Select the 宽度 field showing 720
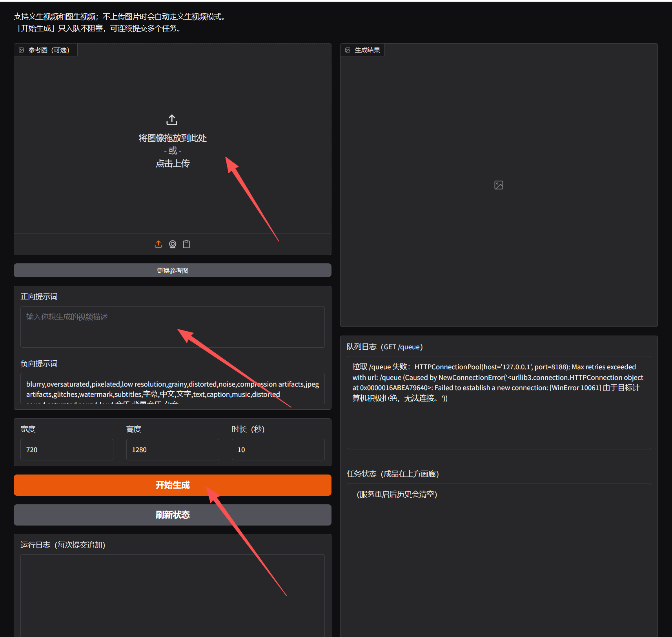 (x=67, y=450)
